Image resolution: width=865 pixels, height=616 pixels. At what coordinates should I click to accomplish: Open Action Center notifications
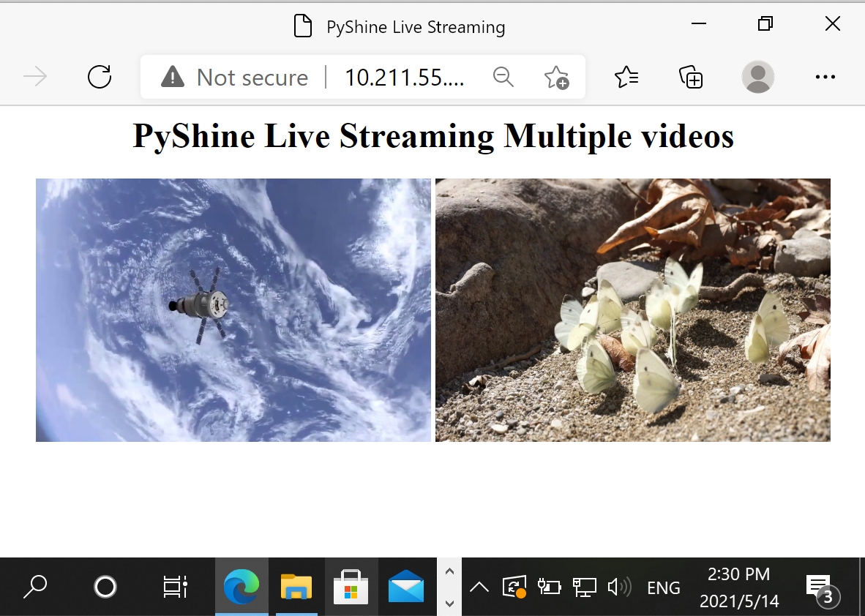[x=817, y=586]
